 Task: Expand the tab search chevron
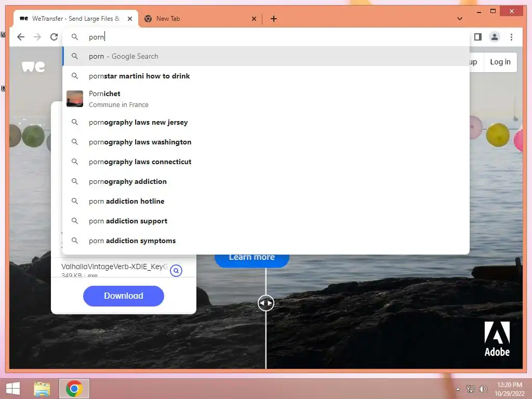pyautogui.click(x=460, y=19)
